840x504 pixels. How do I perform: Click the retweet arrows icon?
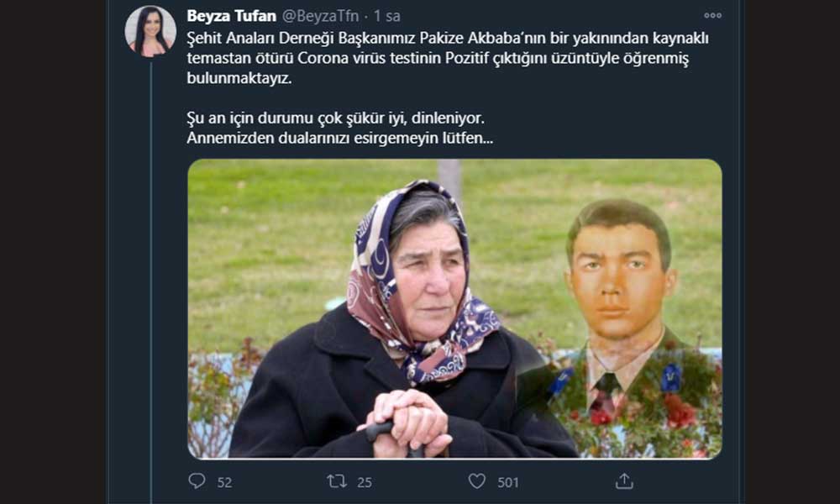[337, 481]
